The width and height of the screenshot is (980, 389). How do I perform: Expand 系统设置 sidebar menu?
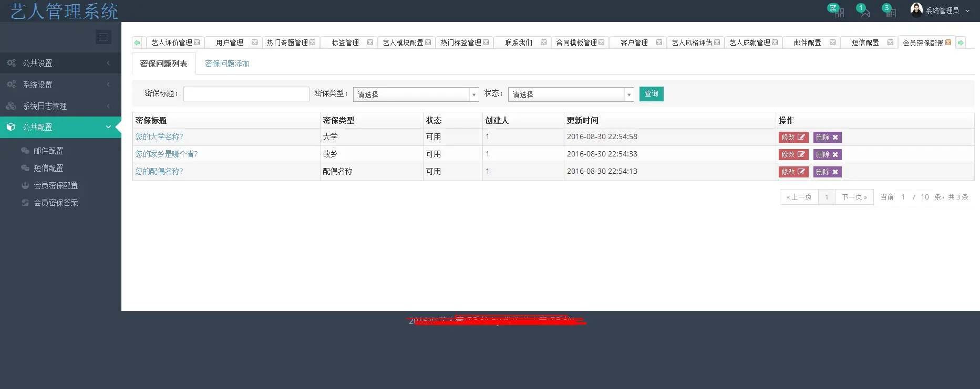(60, 85)
